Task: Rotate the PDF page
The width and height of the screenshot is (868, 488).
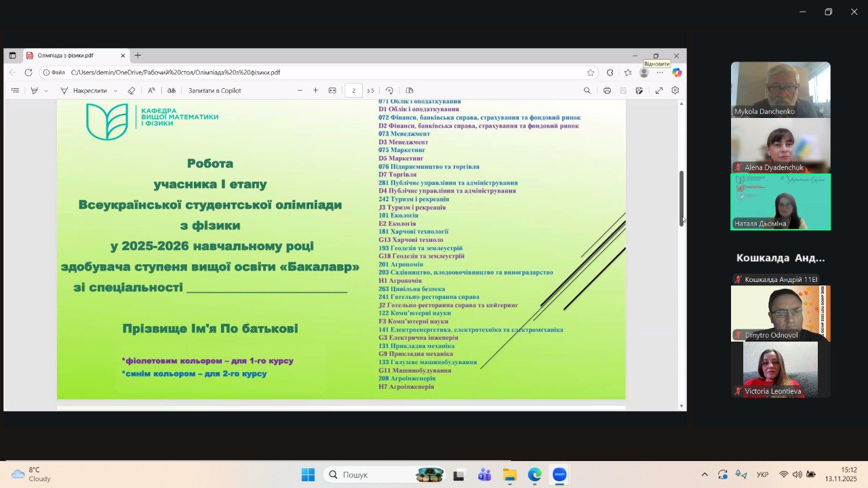Action: point(389,91)
